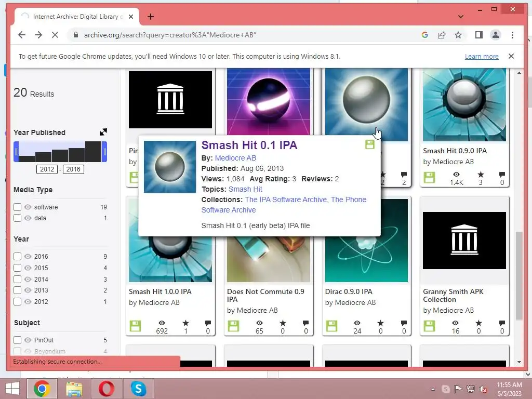Click favorites star on Granny Smith card

pos(478,323)
